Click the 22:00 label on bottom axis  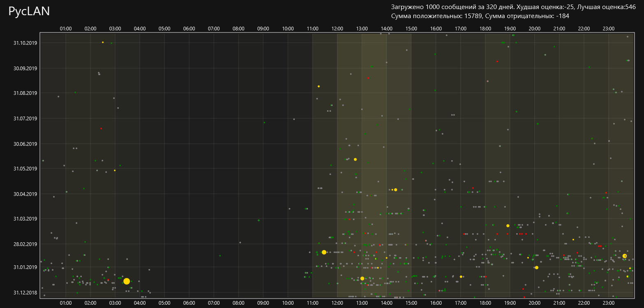[584, 303]
